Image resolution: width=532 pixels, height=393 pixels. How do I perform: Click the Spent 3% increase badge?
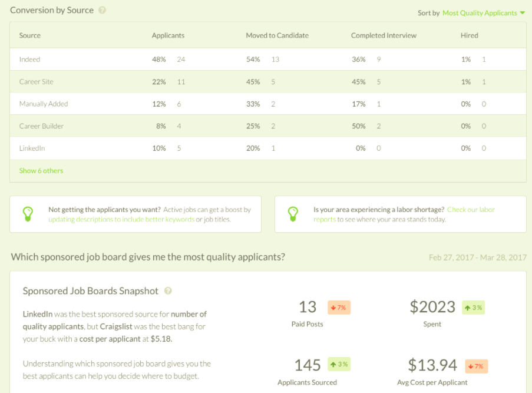coord(472,307)
